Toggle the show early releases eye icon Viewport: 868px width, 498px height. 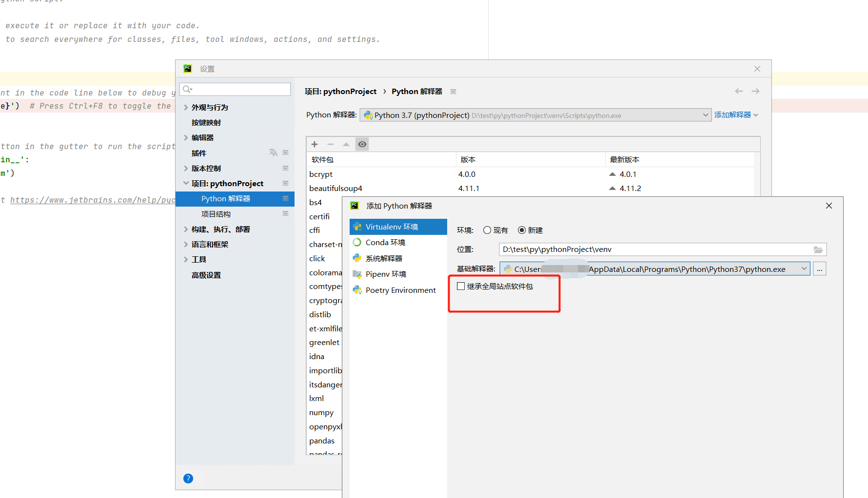point(362,144)
